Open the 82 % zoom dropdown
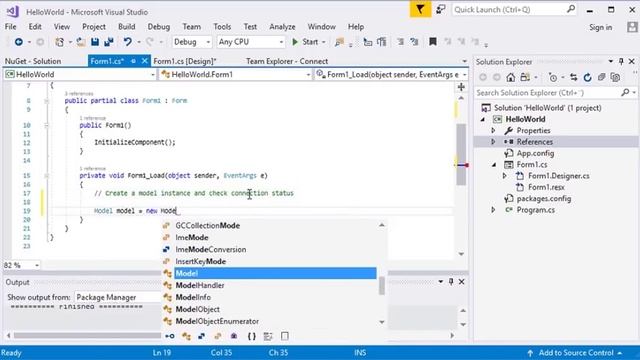The height and width of the screenshot is (360, 640). (21, 265)
